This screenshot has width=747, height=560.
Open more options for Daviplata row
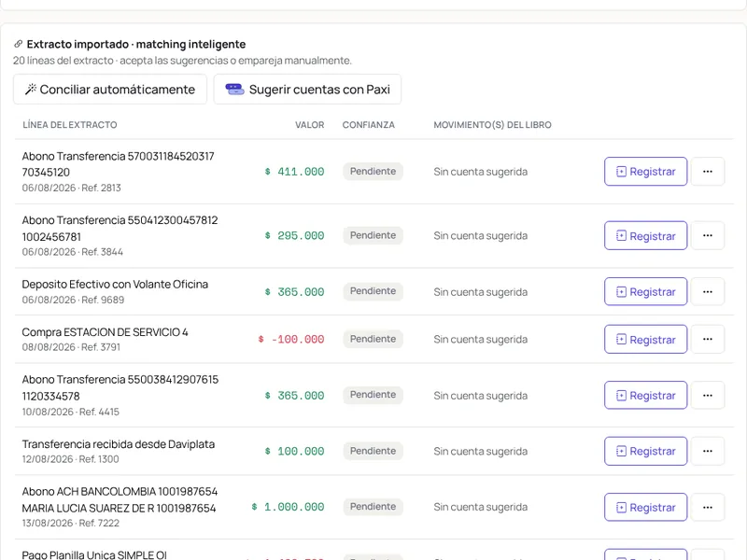tap(708, 451)
